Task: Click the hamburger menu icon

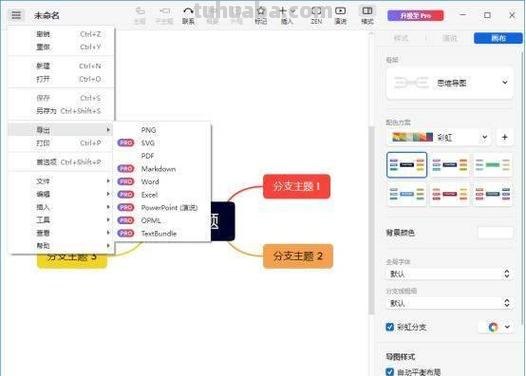Action: point(16,15)
